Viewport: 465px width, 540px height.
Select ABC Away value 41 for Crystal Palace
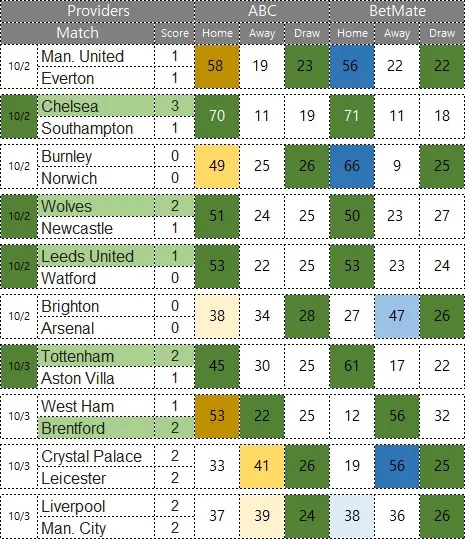tap(262, 466)
